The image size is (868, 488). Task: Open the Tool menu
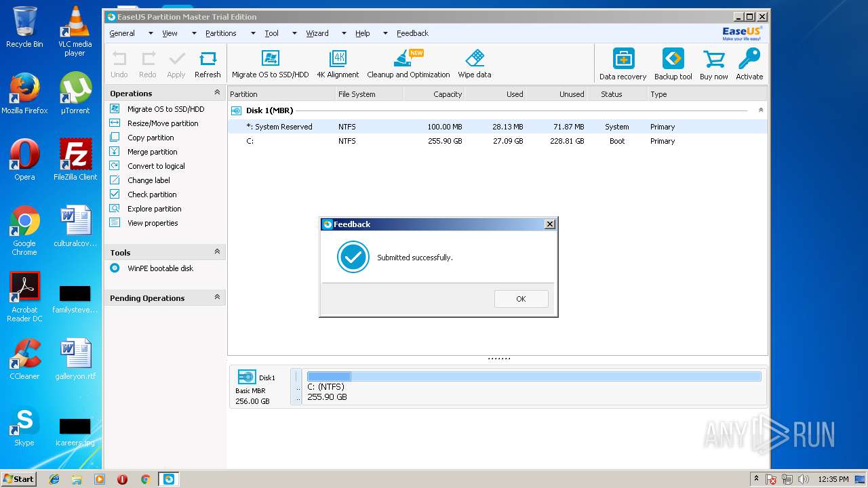point(271,33)
